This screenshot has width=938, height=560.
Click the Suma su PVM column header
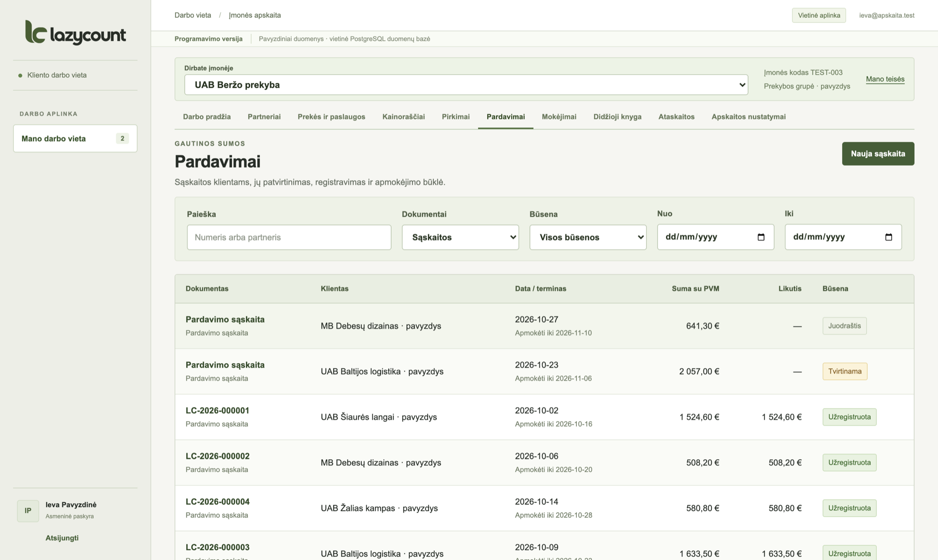695,288
